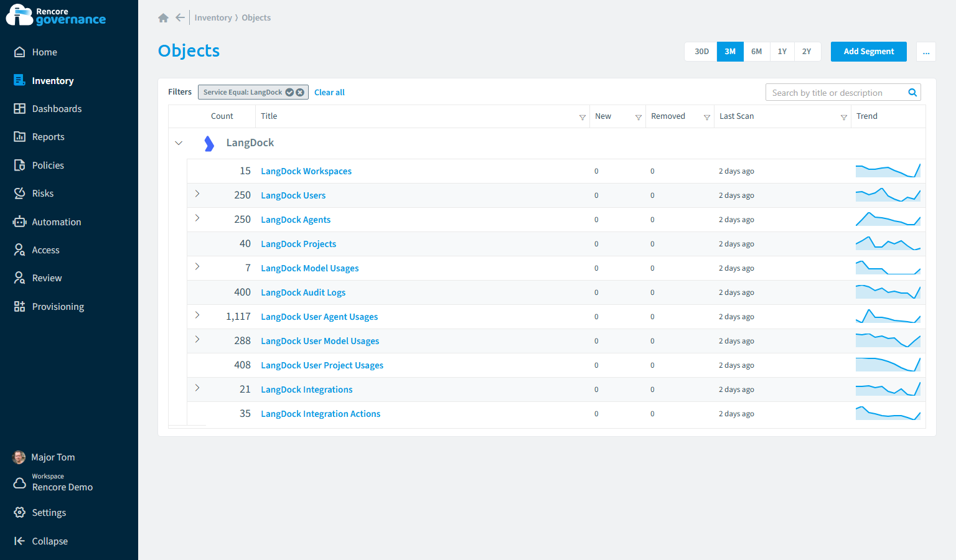Expand the LangDock Model Usages row
The width and height of the screenshot is (956, 560).
coord(197,267)
